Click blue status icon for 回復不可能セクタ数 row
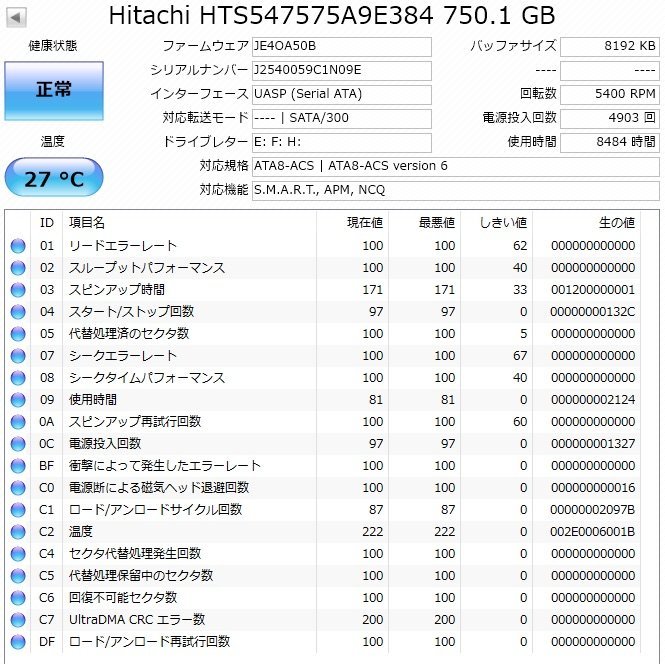The width and height of the screenshot is (665, 664). point(18,598)
